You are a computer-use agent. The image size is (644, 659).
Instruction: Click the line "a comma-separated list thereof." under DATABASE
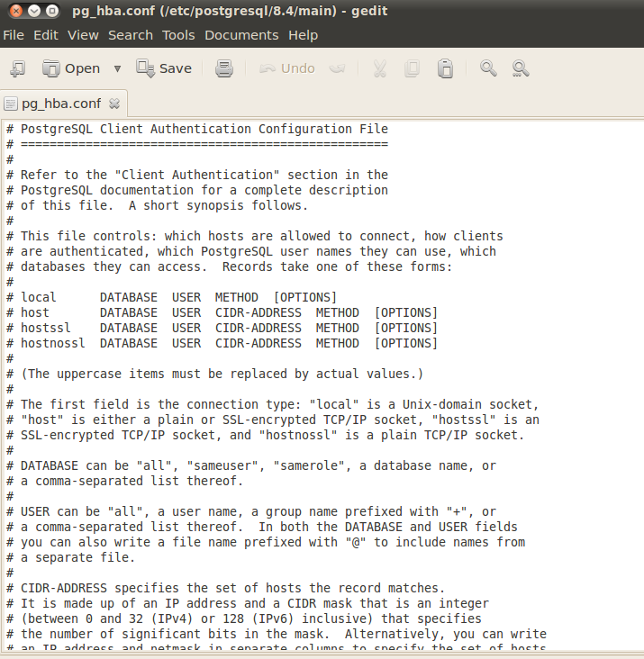(125, 481)
